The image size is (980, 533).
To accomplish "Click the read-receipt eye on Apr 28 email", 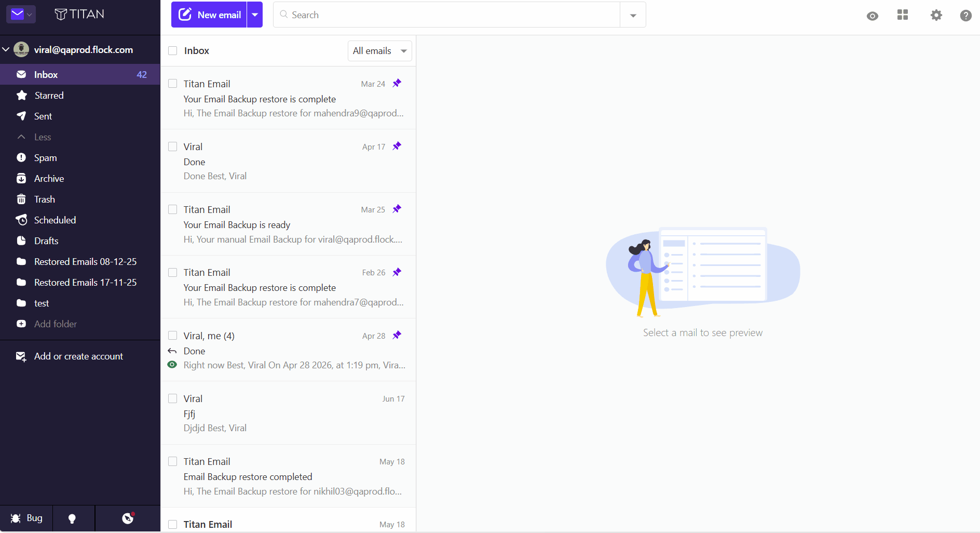I will point(172,365).
